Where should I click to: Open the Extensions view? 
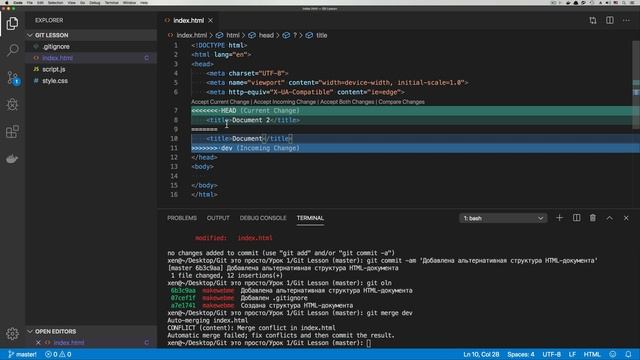(12, 131)
